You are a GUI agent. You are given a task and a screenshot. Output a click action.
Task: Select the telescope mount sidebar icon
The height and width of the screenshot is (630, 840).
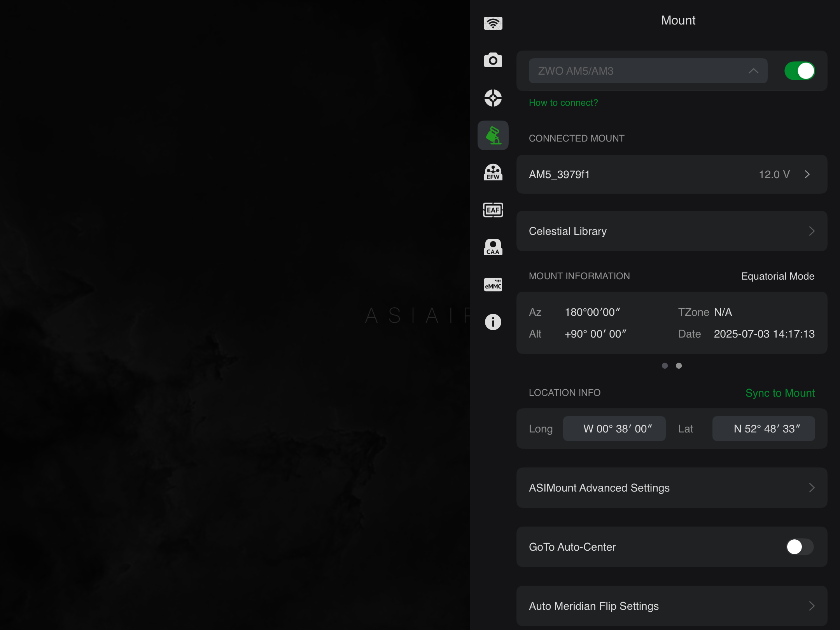click(493, 135)
